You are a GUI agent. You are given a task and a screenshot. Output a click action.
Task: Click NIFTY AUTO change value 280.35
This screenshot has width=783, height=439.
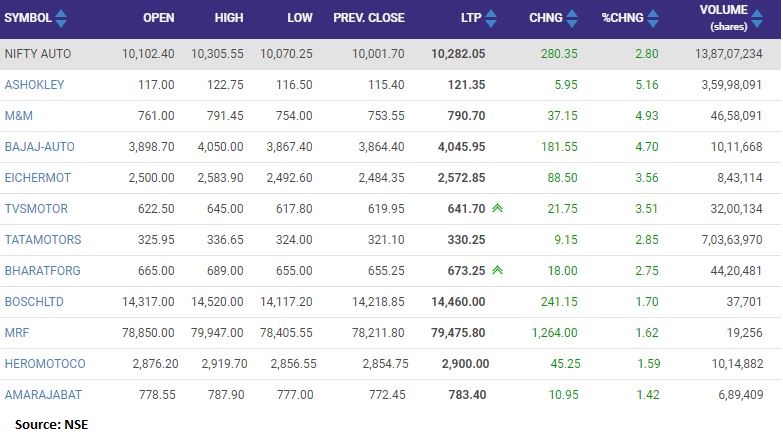click(559, 54)
